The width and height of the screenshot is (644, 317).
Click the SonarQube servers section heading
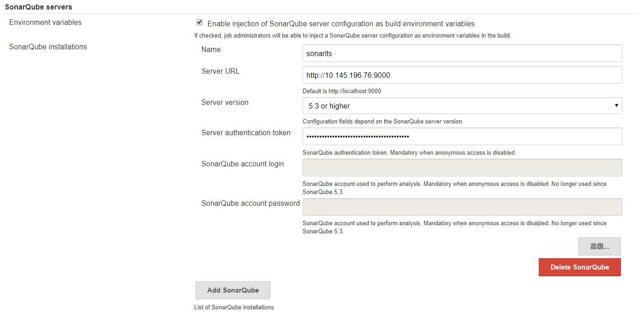tap(38, 7)
